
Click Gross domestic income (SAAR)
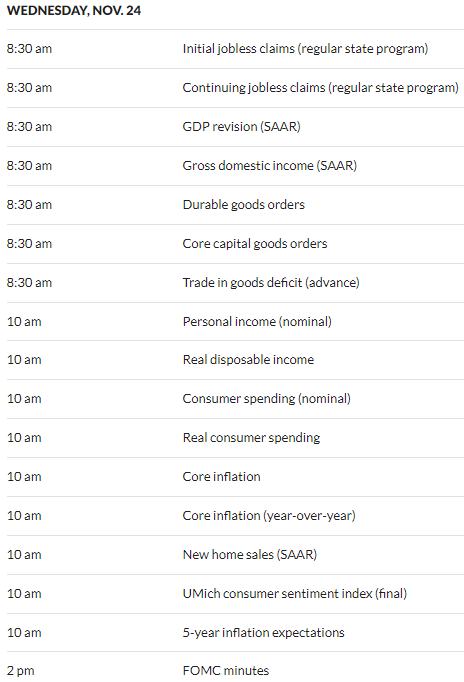coord(270,166)
